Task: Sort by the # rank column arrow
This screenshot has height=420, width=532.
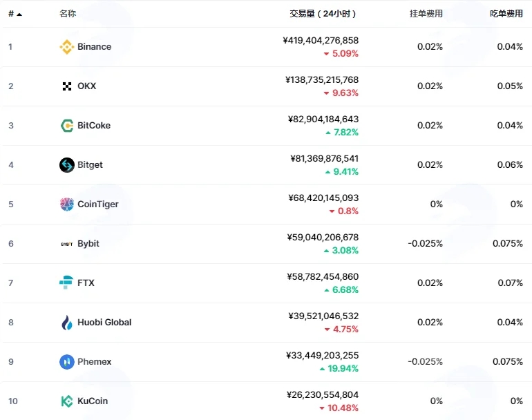Action: 19,15
